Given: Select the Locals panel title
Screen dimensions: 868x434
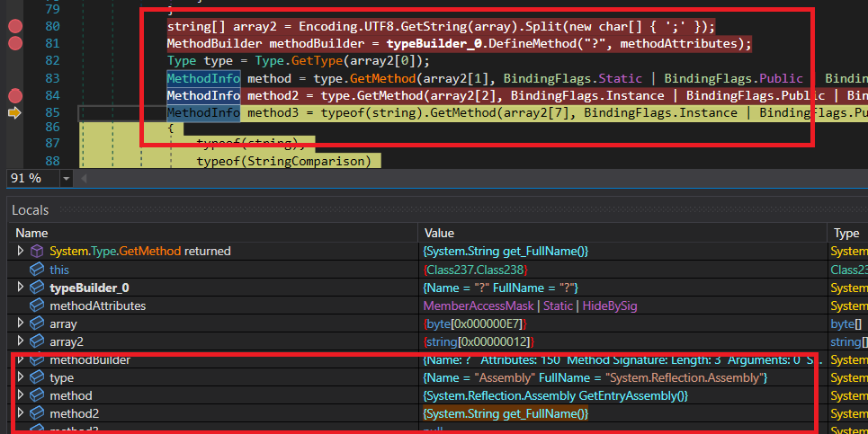Looking at the screenshot, I should [x=30, y=210].
